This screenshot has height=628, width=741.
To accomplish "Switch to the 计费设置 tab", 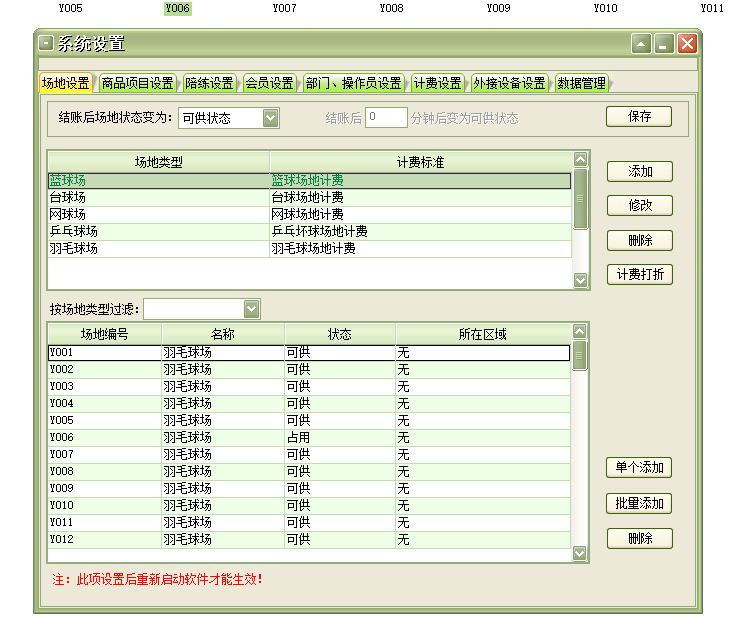I will pyautogui.click(x=438, y=83).
